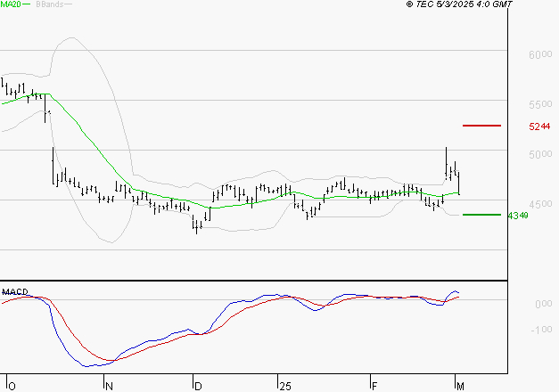Screen dimensions: 559x392
Task: Click the 'M' March time axis marker
Action: [460, 386]
